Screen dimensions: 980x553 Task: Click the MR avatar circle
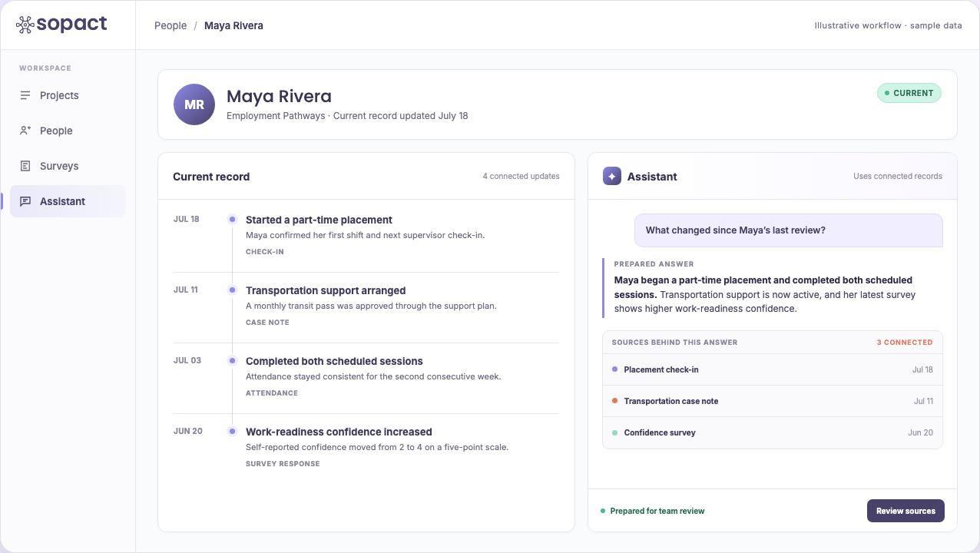[x=194, y=104]
